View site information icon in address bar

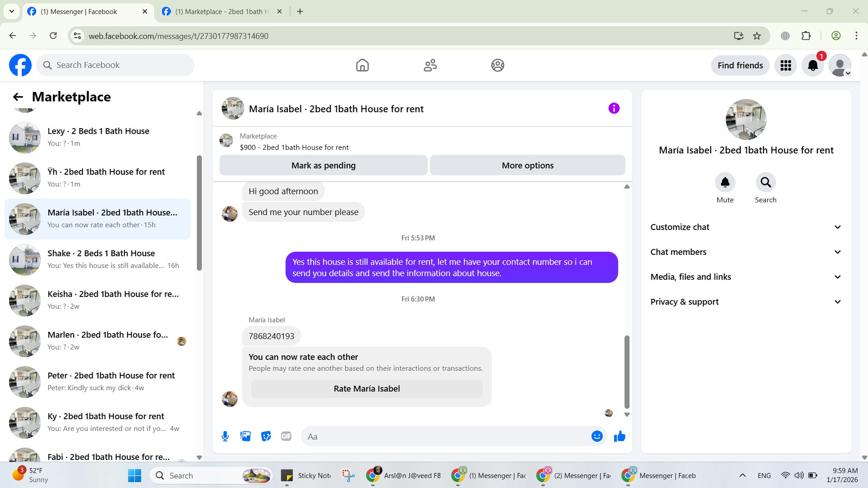77,36
